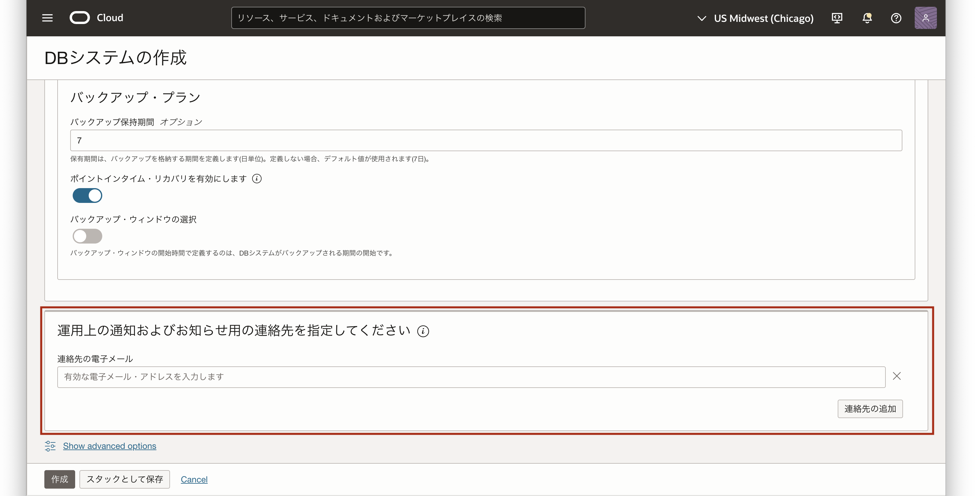
Task: Click info icon beside point-in-time recovery
Action: tap(257, 179)
